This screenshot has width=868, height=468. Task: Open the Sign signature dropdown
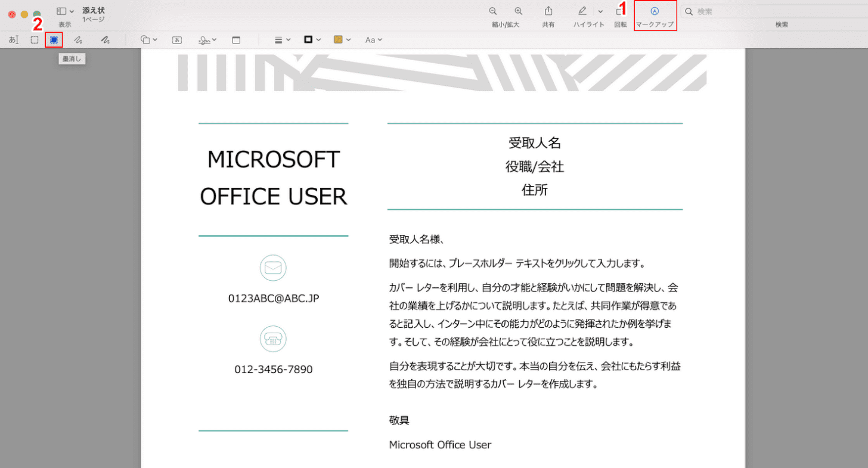pos(207,40)
